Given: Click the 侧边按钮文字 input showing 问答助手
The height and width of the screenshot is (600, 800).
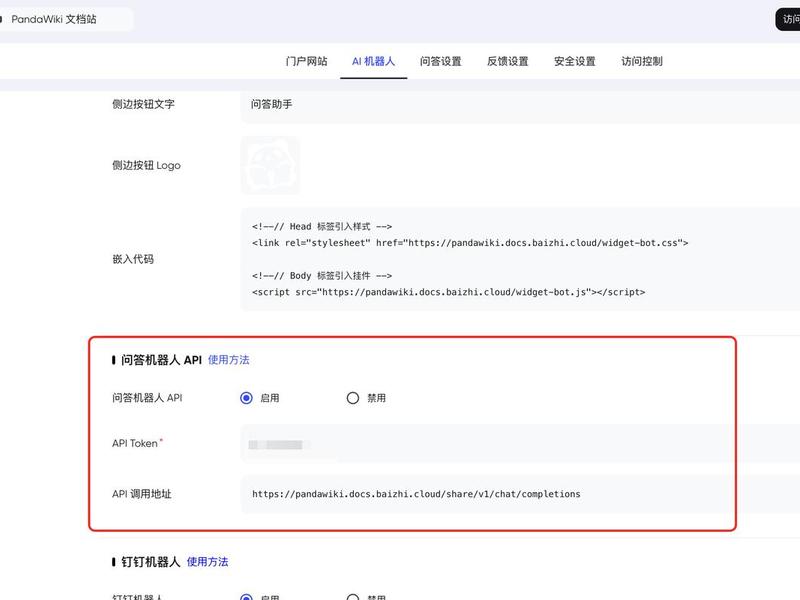Looking at the screenshot, I should point(520,105).
